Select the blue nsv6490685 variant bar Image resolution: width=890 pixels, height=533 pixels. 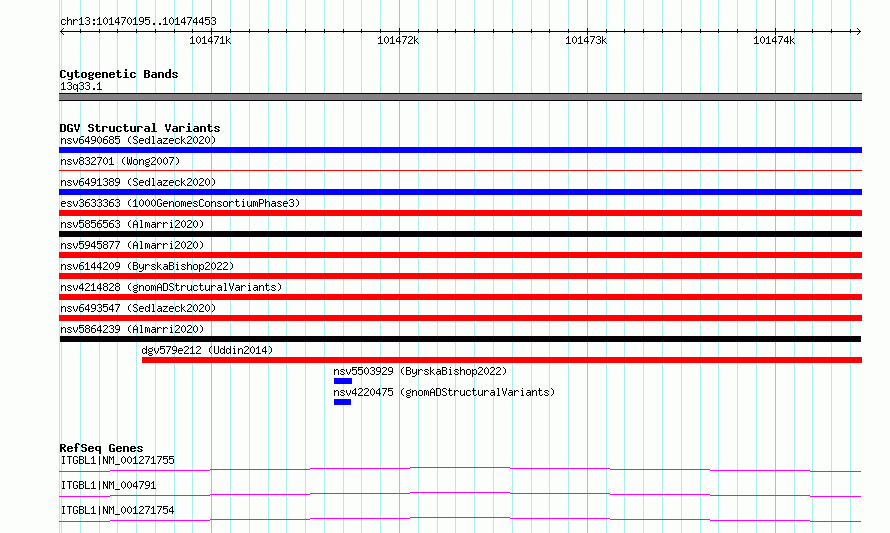[460, 150]
